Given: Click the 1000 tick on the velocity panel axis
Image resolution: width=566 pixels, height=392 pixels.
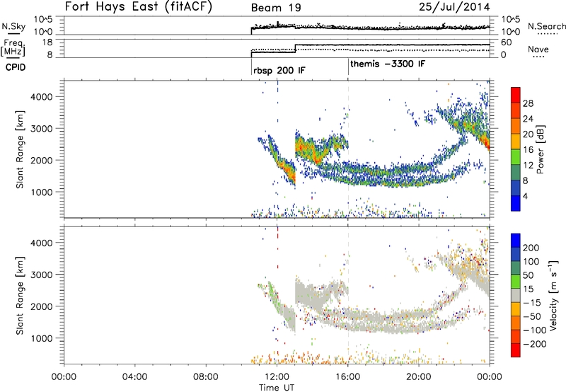Looking at the screenshot, I should click(x=41, y=338).
